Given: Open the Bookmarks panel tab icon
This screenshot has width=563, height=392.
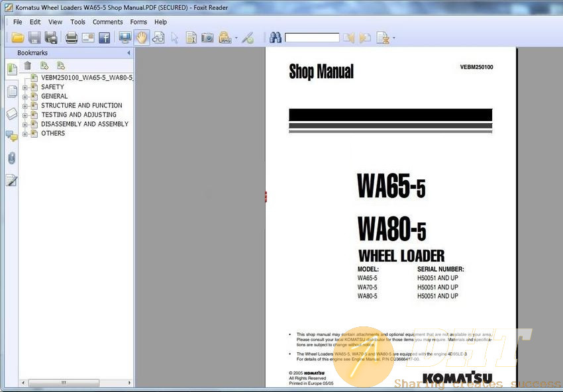Looking at the screenshot, I should coord(11,69).
